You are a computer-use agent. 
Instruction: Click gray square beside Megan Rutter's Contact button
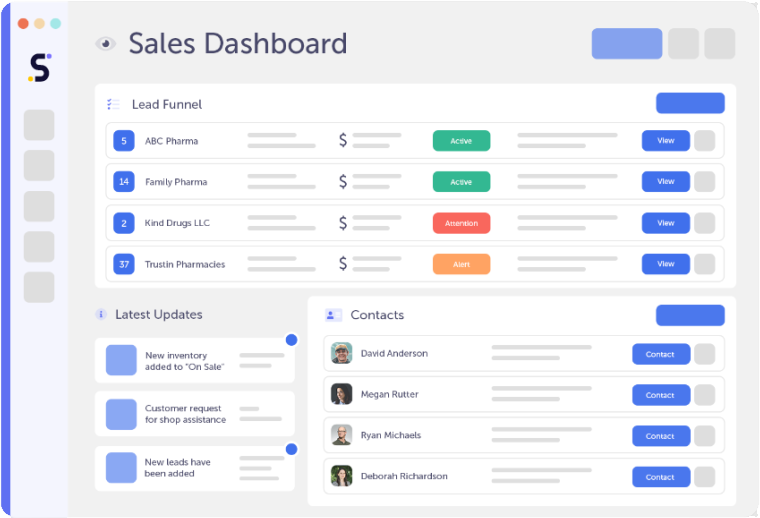click(705, 395)
